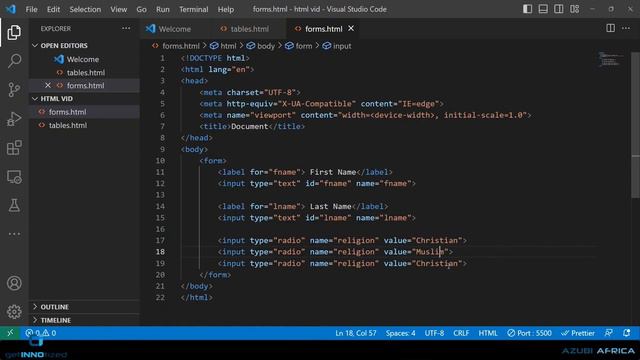Go to line via Ln 18, Col 57

356,333
